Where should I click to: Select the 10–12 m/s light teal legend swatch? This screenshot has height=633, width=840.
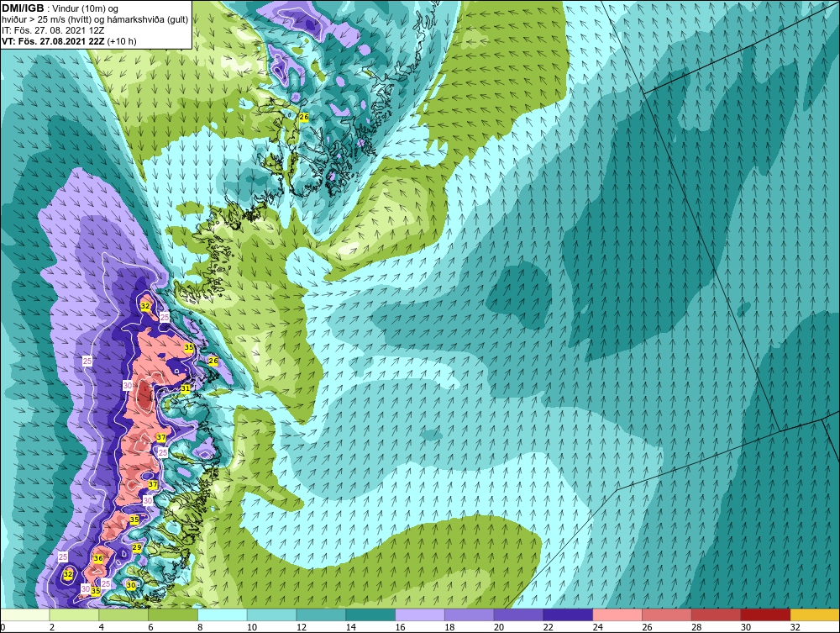coord(271,615)
